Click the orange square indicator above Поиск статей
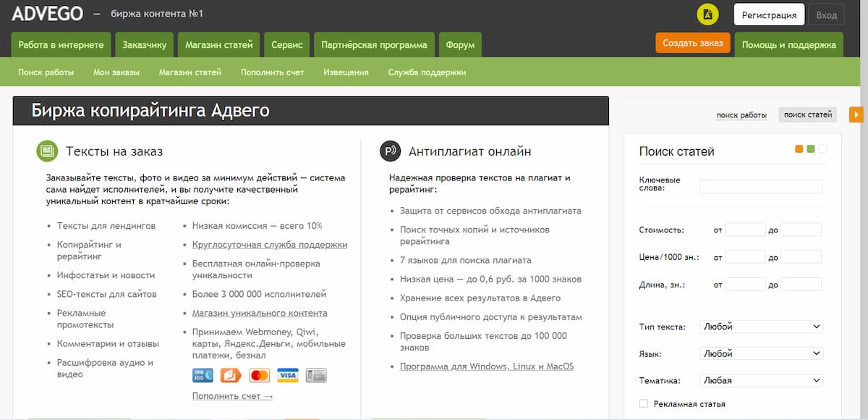 click(799, 148)
